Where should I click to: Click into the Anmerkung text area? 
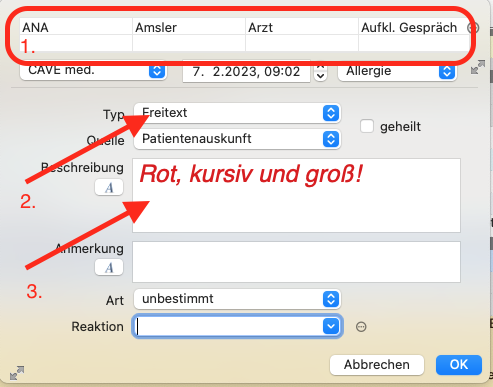click(296, 262)
